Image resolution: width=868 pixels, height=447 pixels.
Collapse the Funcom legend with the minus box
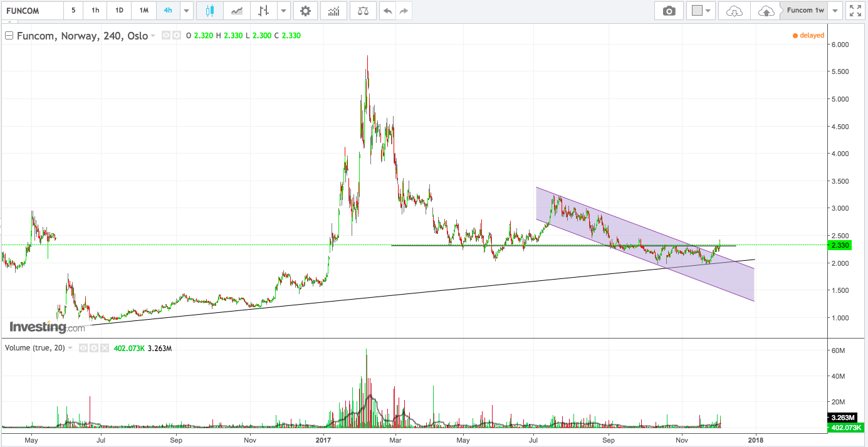pos(9,36)
